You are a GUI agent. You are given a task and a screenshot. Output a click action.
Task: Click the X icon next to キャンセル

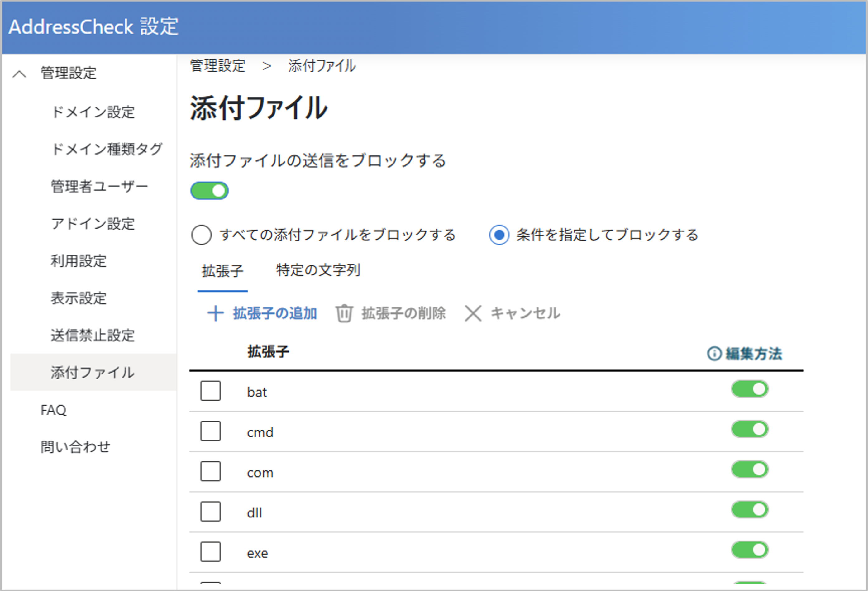click(473, 313)
